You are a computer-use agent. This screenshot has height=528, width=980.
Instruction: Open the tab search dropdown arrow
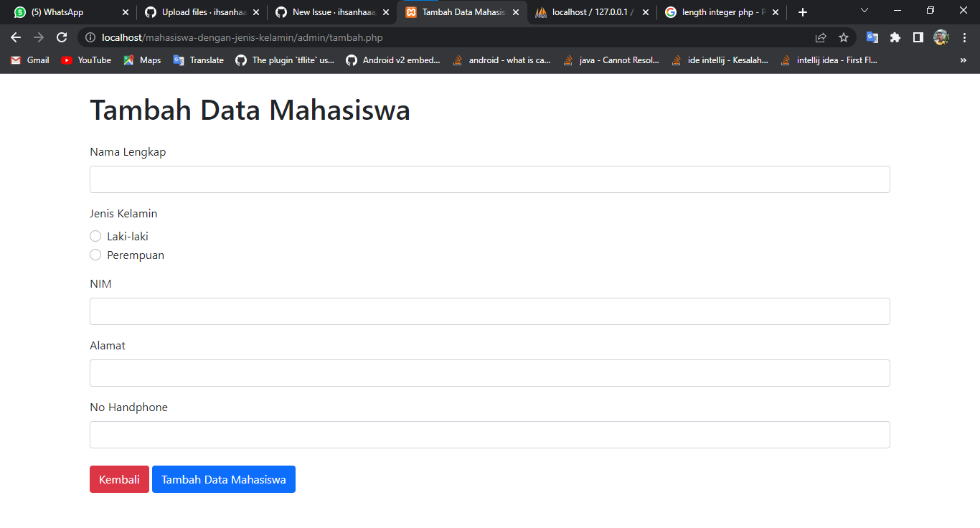[863, 11]
